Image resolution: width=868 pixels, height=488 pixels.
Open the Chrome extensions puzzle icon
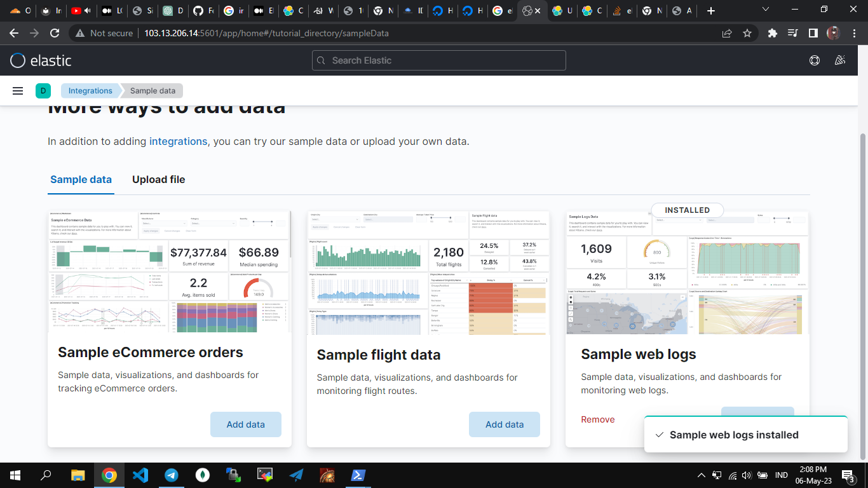772,33
